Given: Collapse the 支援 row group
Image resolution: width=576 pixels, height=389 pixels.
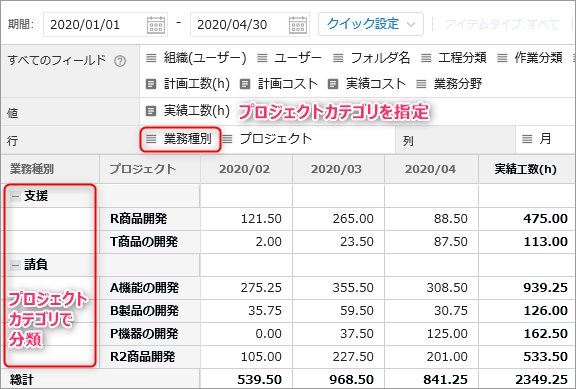Looking at the screenshot, I should [15, 197].
